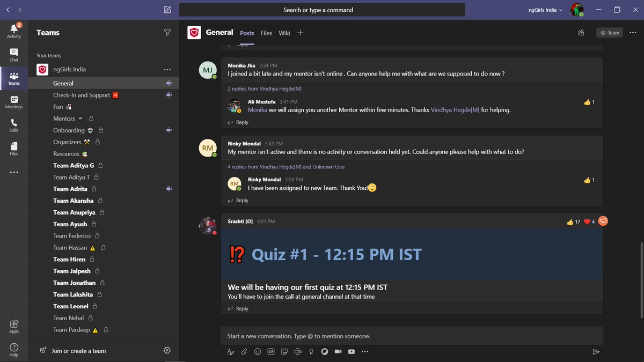
Task: Click Join or create a team
Action: click(x=73, y=351)
